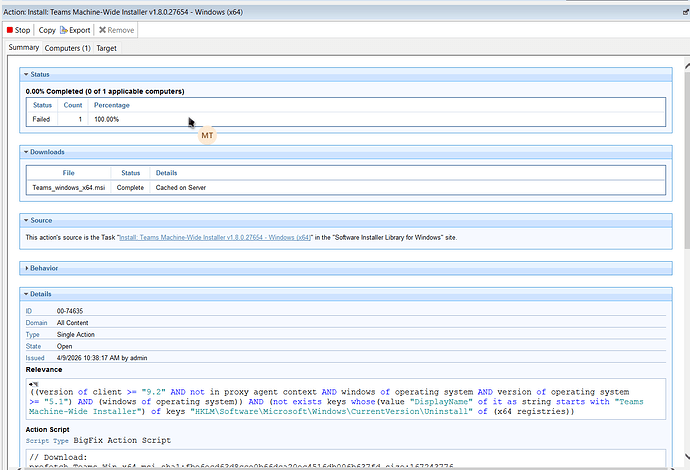
Task: Collapse the Source section
Action: click(x=26, y=220)
